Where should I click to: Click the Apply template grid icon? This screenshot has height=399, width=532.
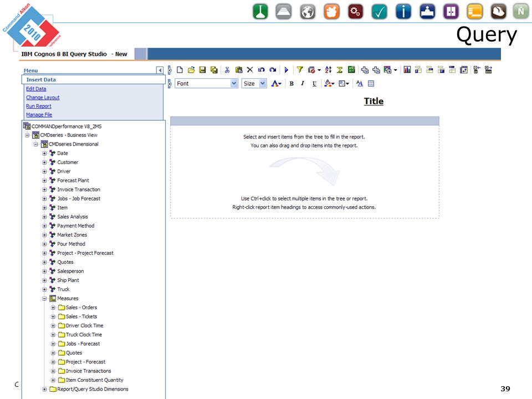tap(371, 84)
